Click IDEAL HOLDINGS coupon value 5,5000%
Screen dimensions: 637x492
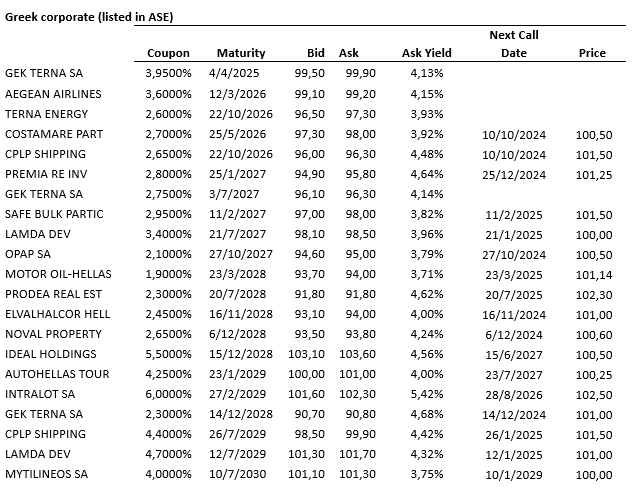168,354
